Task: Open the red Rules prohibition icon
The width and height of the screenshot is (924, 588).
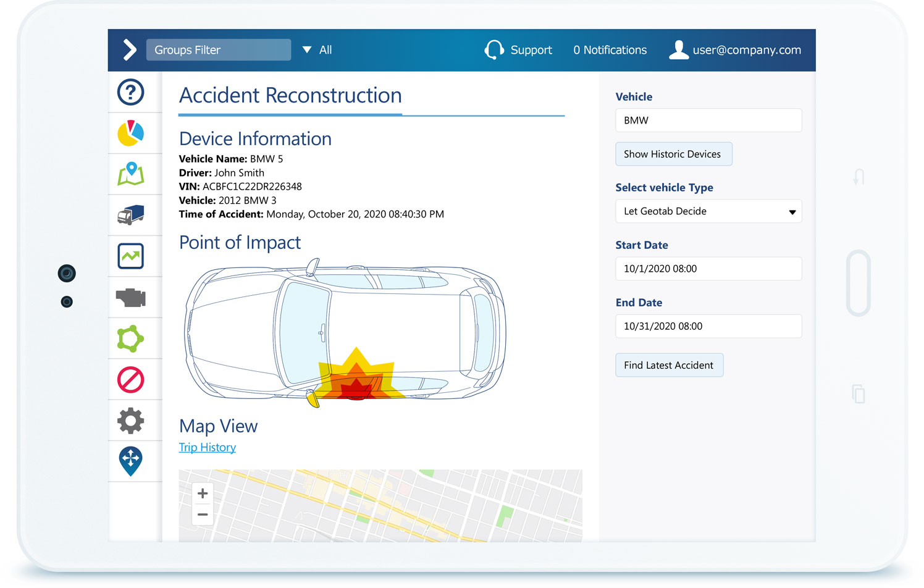Action: click(131, 380)
